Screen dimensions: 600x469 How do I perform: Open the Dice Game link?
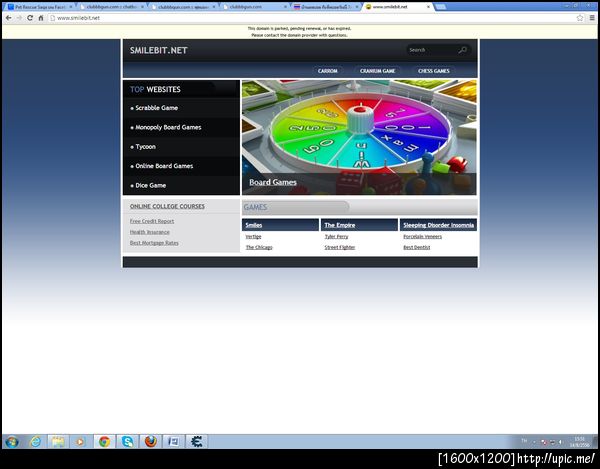150,186
